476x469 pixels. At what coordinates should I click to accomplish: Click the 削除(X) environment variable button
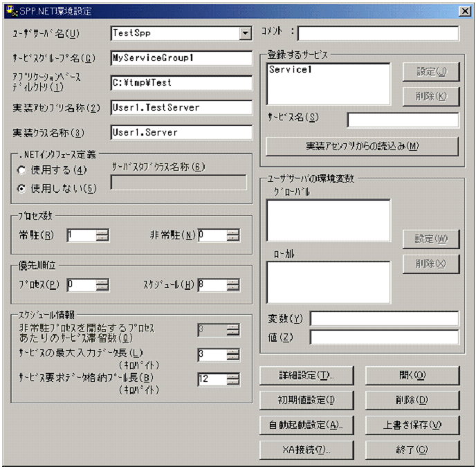tap(431, 264)
